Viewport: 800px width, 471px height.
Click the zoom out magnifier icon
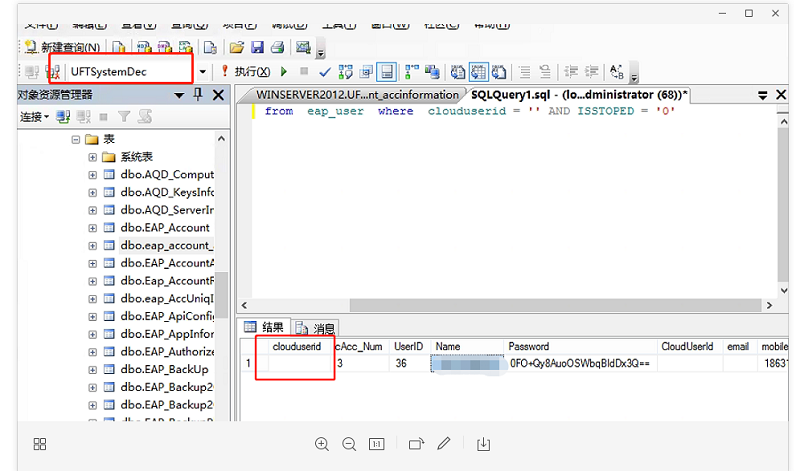[x=349, y=444]
